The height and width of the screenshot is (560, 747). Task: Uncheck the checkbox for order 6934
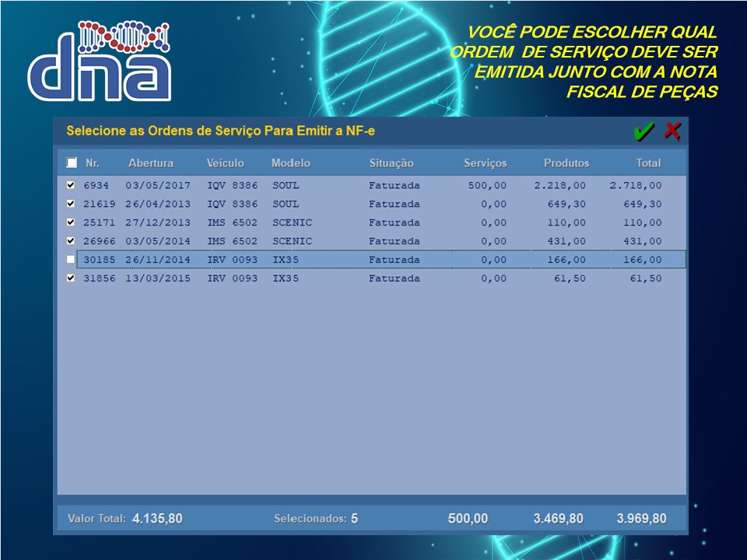click(71, 185)
